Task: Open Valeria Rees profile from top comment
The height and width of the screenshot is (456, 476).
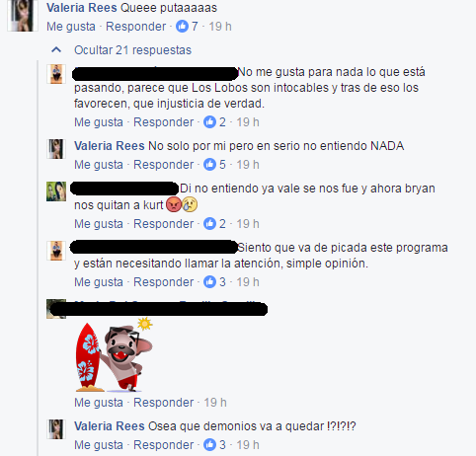Action: tap(82, 8)
